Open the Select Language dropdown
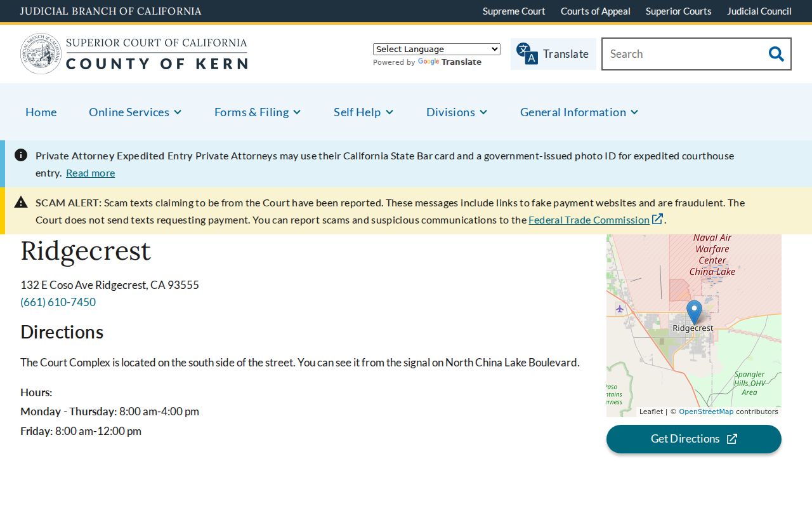 (x=436, y=49)
